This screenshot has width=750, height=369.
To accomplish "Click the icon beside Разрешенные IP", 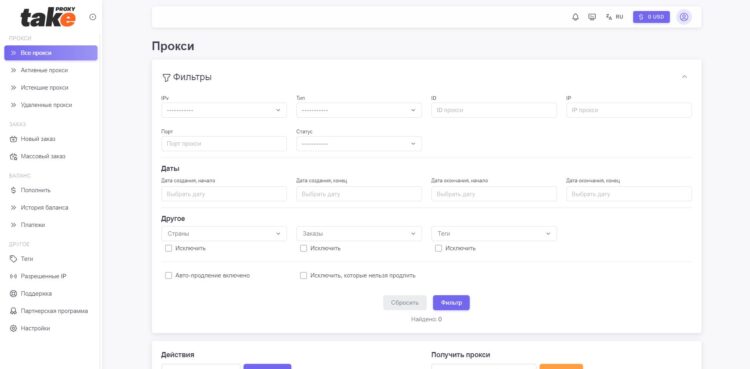I will tap(13, 277).
